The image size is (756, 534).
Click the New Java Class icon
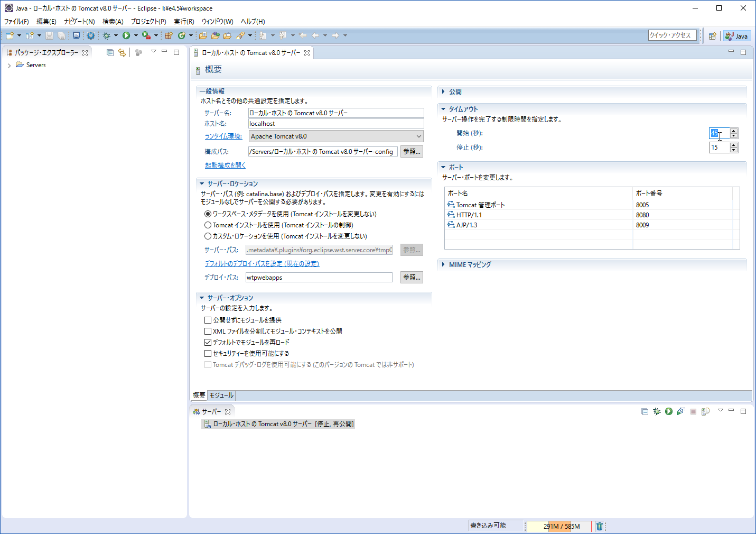(x=182, y=35)
